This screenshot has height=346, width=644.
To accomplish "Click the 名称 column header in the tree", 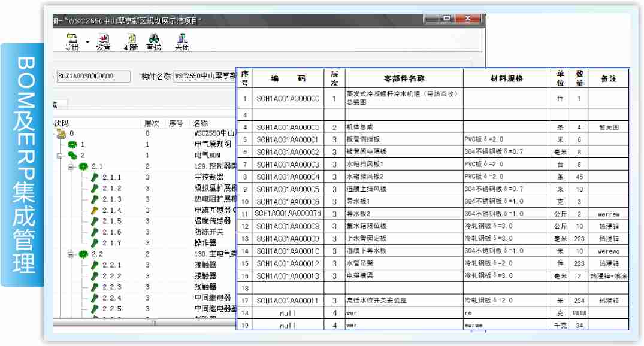I will [201, 123].
